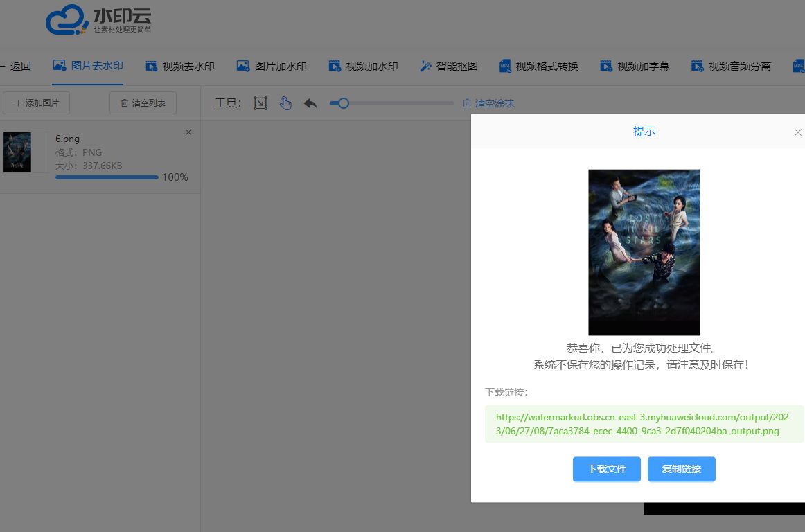
Task: Select the 6.png thumbnail in list
Action: pos(17,152)
